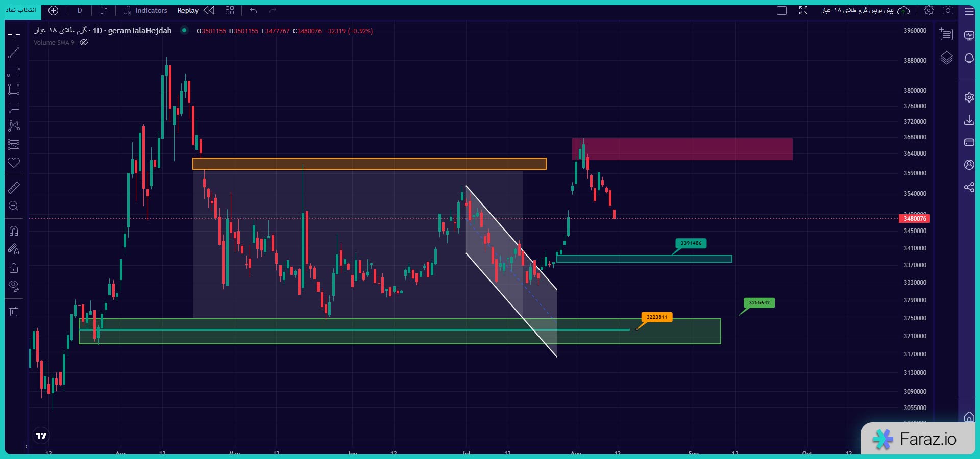Open the Fibonacci and Gann tools
Screen dimensions: 980x459
pyautogui.click(x=14, y=71)
